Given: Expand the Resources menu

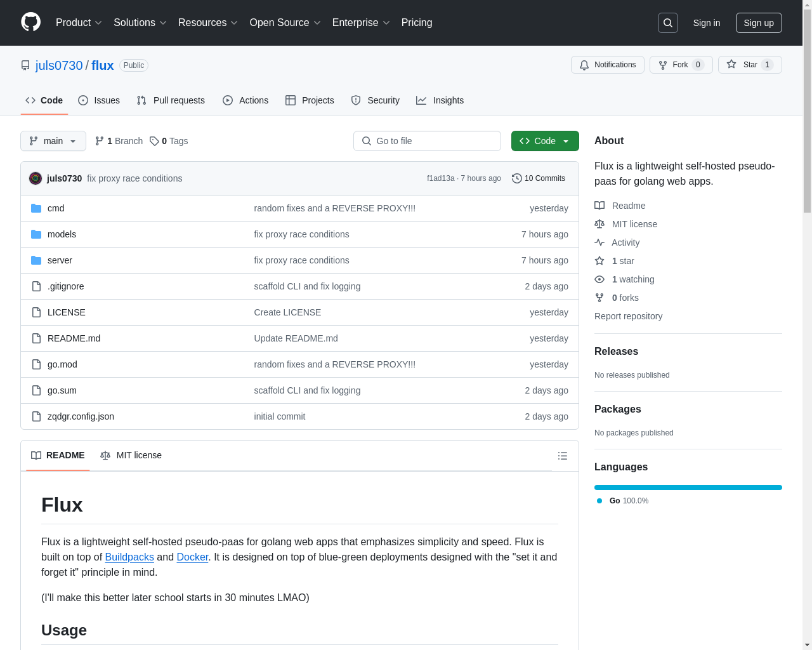Looking at the screenshot, I should point(207,22).
